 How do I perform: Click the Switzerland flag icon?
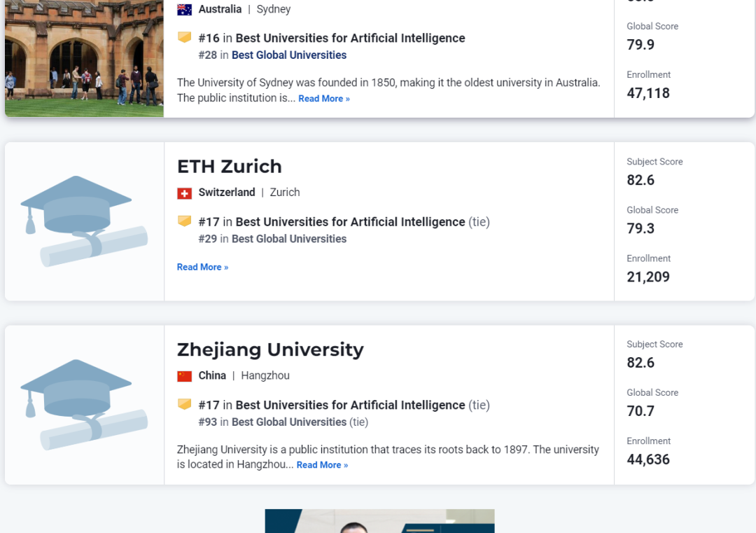pos(183,192)
